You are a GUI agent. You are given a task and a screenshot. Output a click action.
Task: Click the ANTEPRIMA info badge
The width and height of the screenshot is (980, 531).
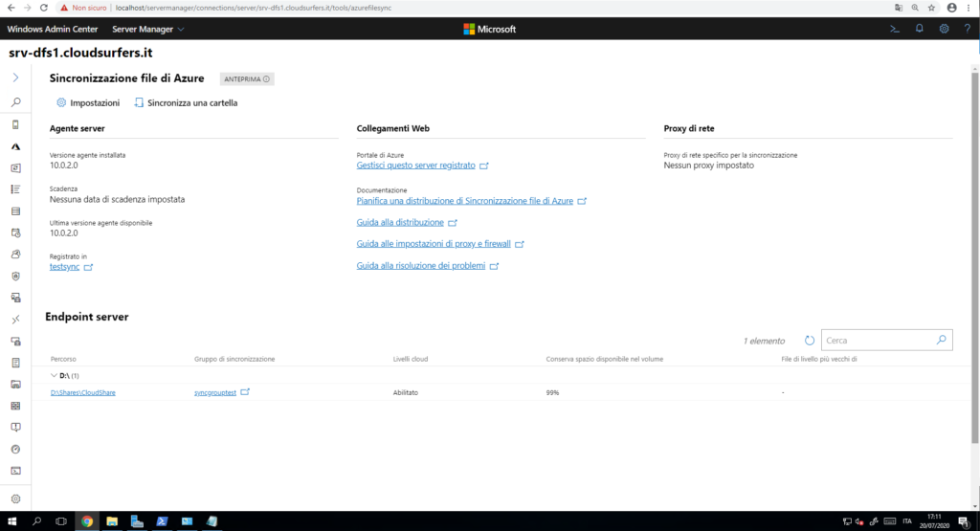[247, 78]
